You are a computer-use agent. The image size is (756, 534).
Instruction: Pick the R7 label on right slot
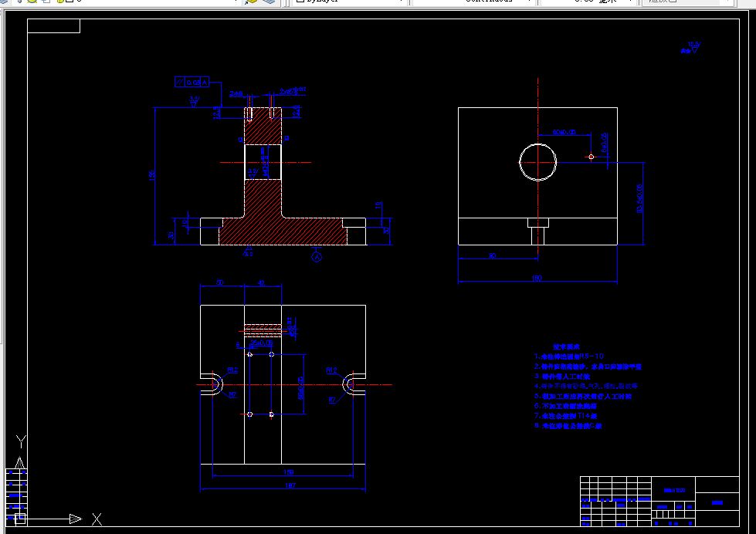(x=332, y=400)
